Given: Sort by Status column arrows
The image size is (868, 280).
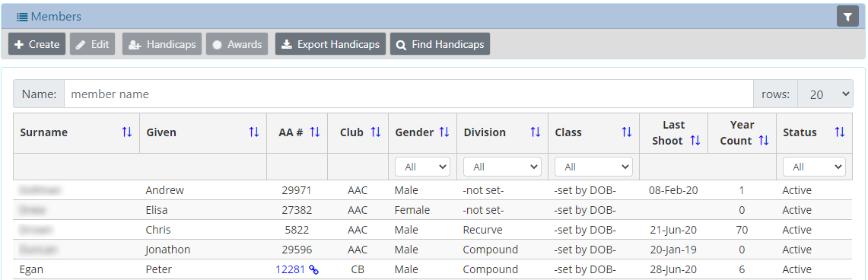Looking at the screenshot, I should click(x=840, y=132).
